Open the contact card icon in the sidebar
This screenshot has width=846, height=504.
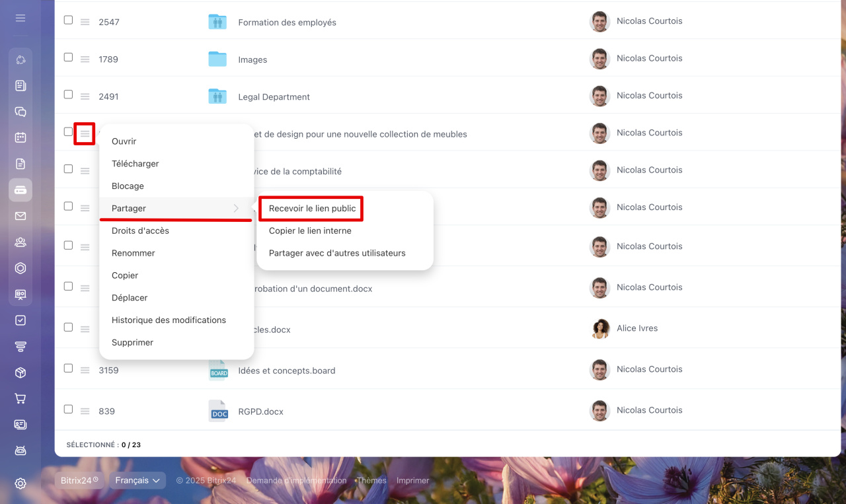click(x=20, y=424)
